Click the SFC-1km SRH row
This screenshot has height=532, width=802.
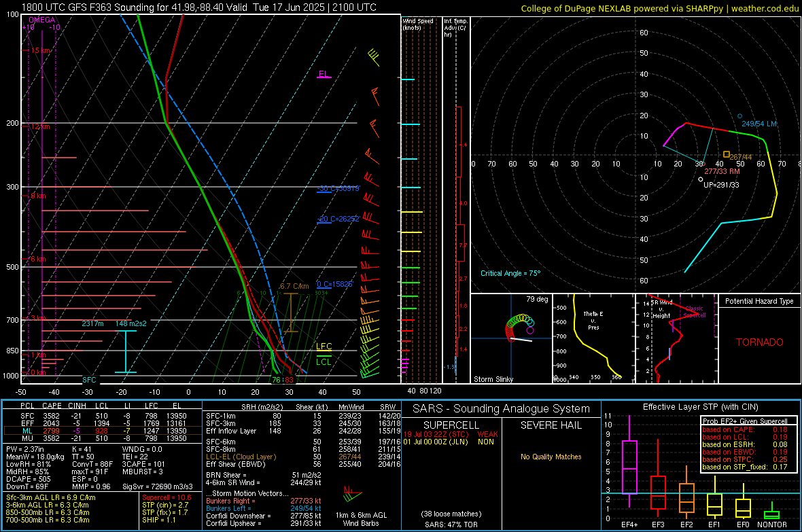point(303,416)
